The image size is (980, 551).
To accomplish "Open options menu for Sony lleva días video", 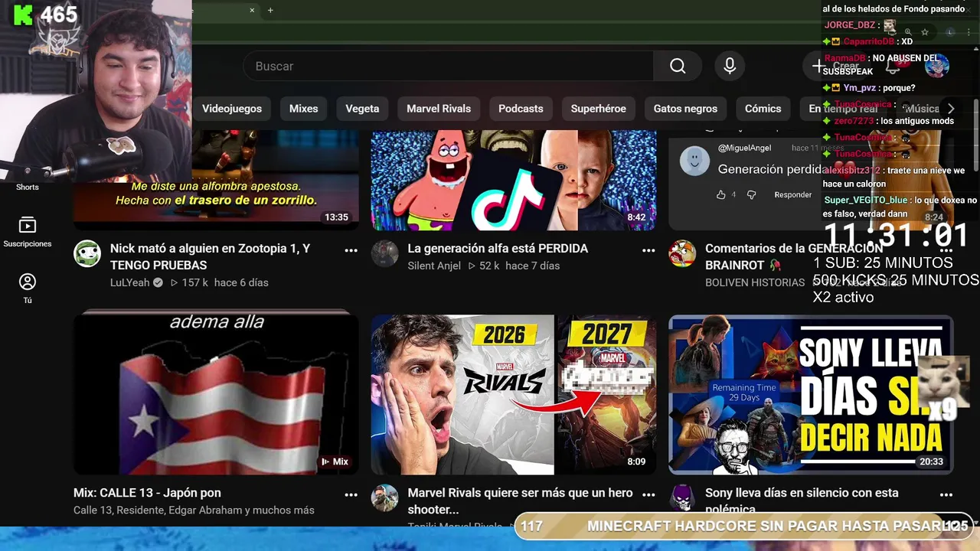I will pyautogui.click(x=946, y=494).
